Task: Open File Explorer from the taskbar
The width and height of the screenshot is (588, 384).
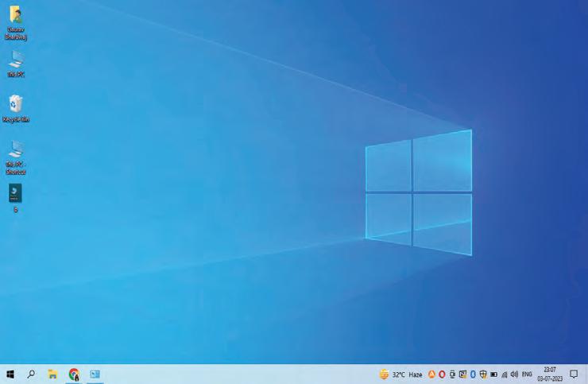Action: pyautogui.click(x=52, y=374)
